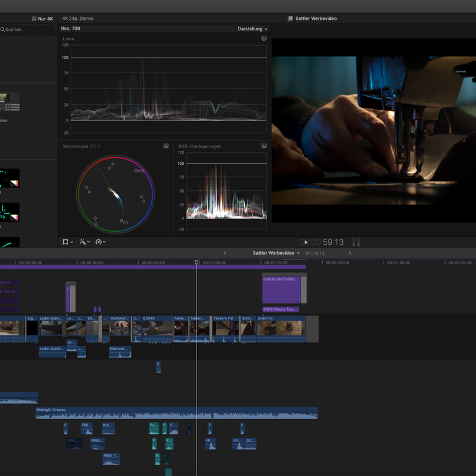Click the Luma waveform display
This screenshot has height=476, width=476.
[169, 89]
